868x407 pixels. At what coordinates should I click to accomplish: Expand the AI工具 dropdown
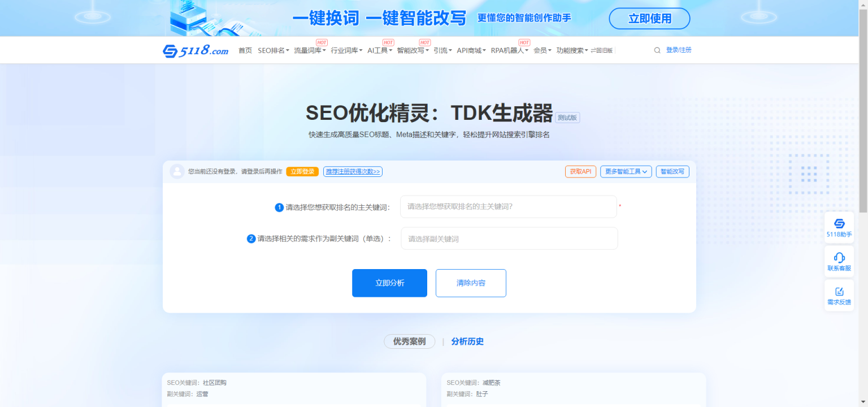(377, 50)
